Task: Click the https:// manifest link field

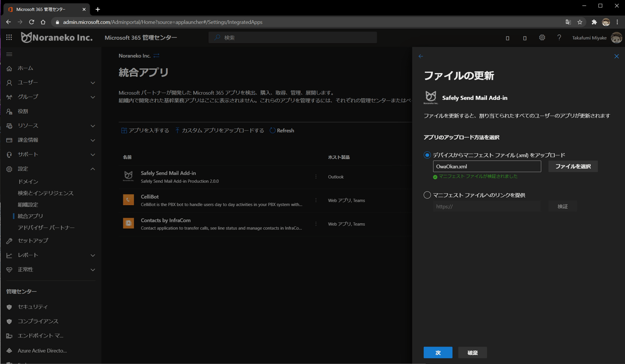Action: pos(487,206)
